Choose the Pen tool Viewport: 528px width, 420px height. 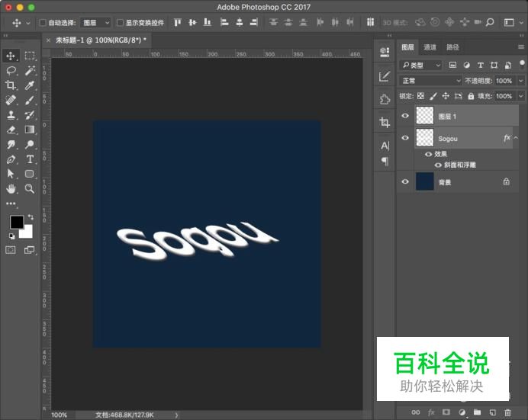click(11, 159)
